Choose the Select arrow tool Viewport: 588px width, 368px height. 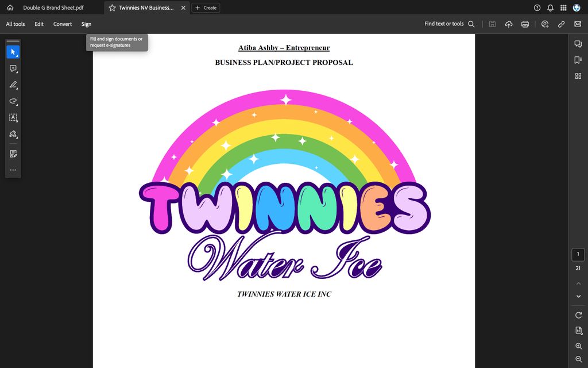pyautogui.click(x=13, y=52)
